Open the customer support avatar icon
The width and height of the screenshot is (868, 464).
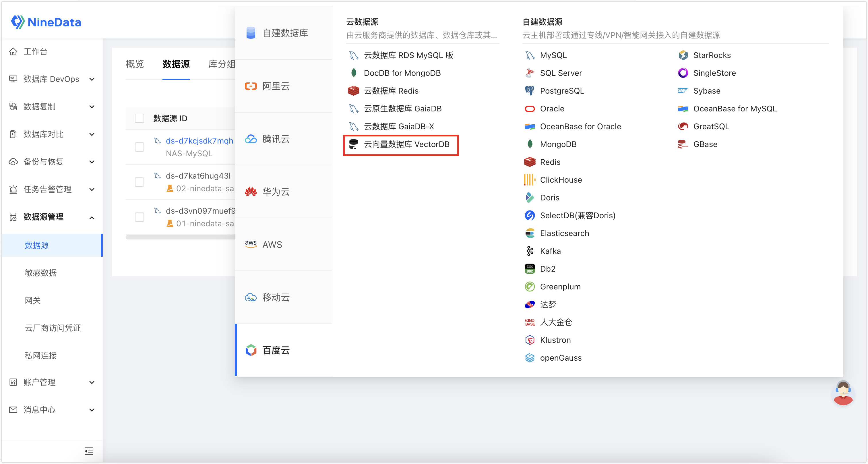[x=843, y=393]
